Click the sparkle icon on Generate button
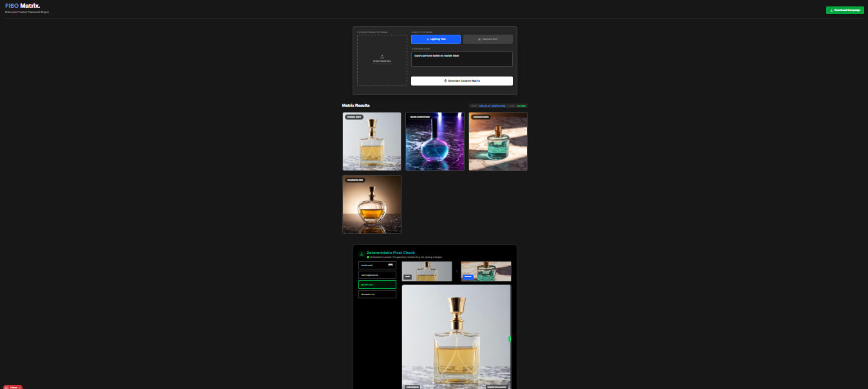The image size is (868, 389). (445, 81)
